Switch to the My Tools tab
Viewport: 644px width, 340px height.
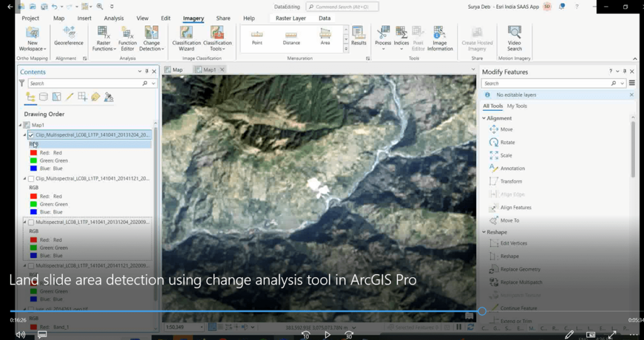pyautogui.click(x=517, y=106)
